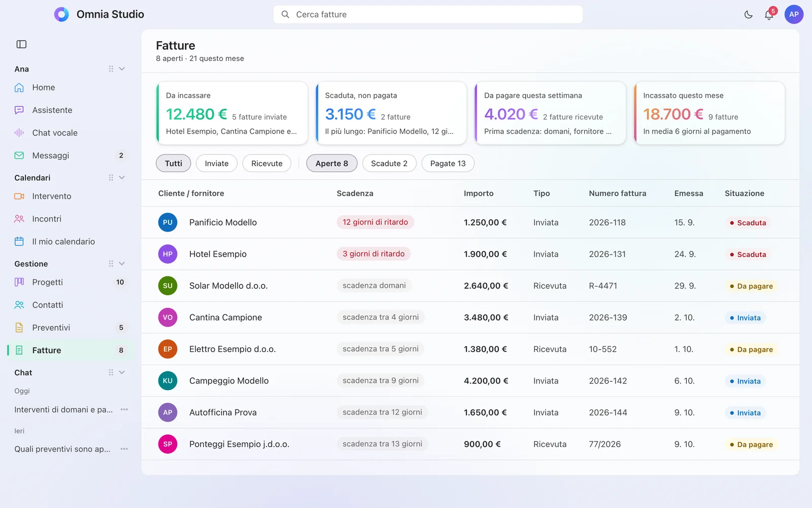The height and width of the screenshot is (508, 812).
Task: Filter by Inviate invoices
Action: click(217, 163)
